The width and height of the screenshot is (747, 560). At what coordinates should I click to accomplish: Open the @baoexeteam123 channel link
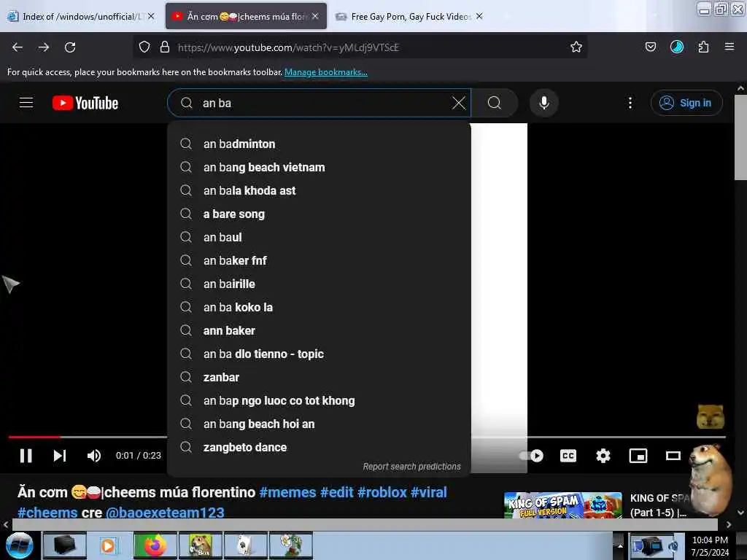click(165, 513)
